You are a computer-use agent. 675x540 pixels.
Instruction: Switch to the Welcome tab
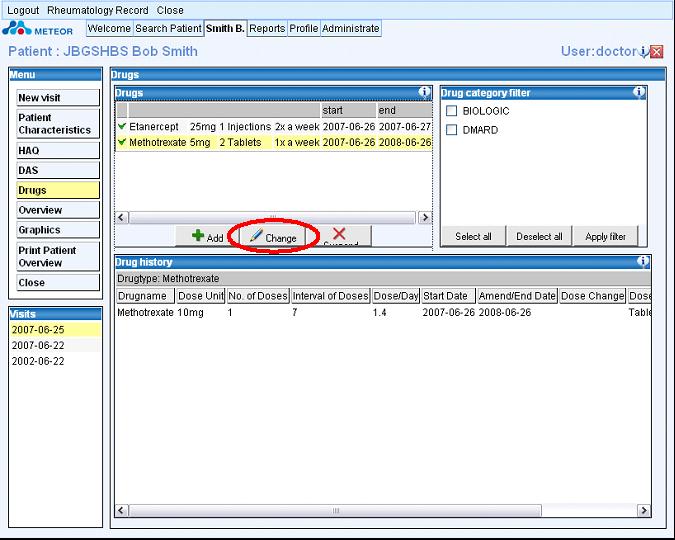(x=109, y=28)
